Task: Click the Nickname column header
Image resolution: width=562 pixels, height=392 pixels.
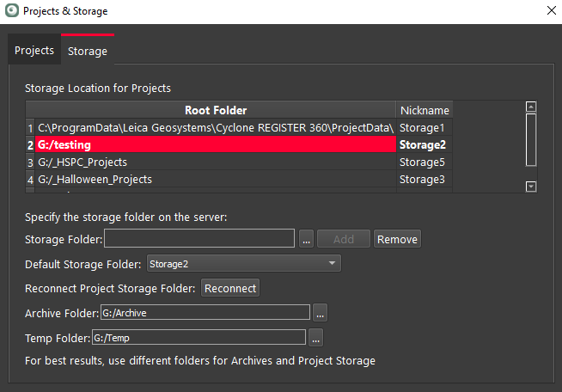Action: pyautogui.click(x=424, y=110)
